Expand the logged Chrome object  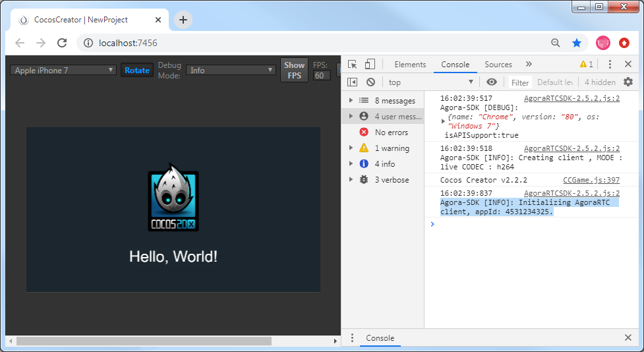(443, 121)
